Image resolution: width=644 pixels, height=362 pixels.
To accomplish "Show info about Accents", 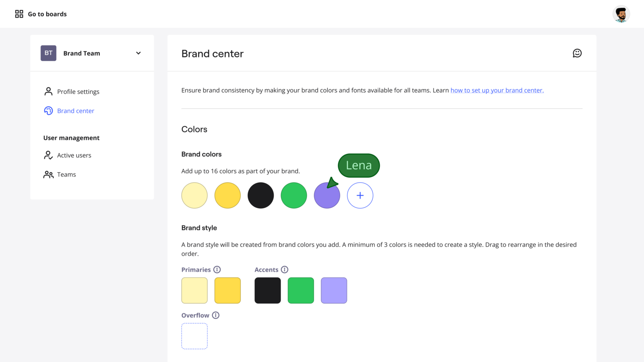I will (x=285, y=270).
